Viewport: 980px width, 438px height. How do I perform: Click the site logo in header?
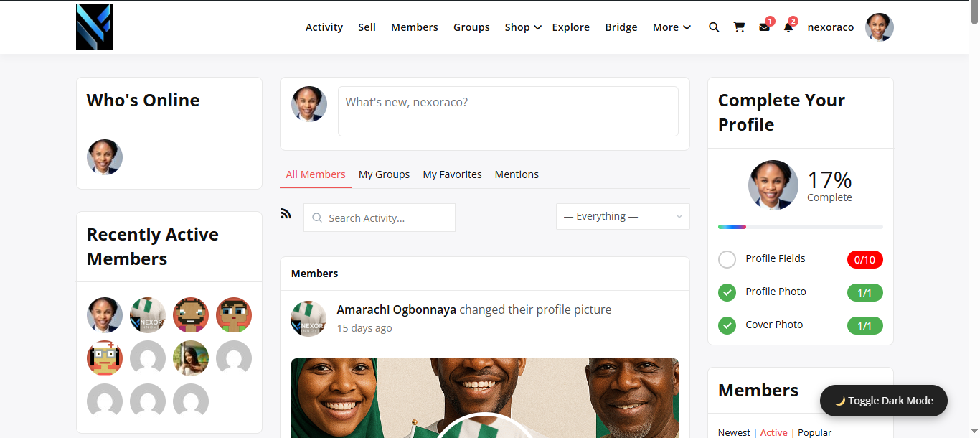pyautogui.click(x=94, y=27)
